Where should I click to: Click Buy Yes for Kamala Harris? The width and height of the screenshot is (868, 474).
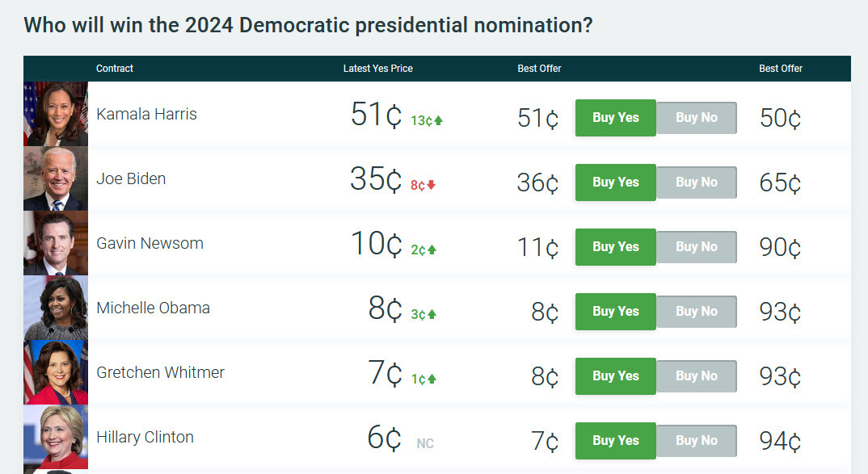pyautogui.click(x=615, y=118)
